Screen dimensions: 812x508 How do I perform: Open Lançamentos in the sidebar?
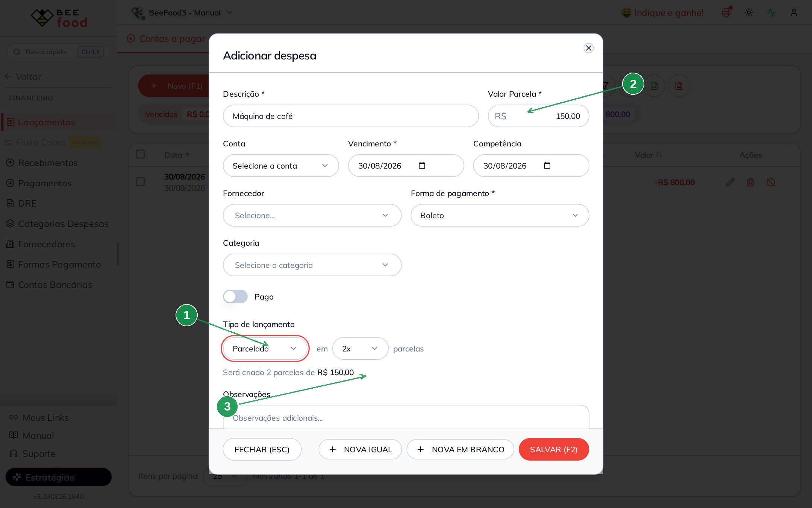click(58, 122)
